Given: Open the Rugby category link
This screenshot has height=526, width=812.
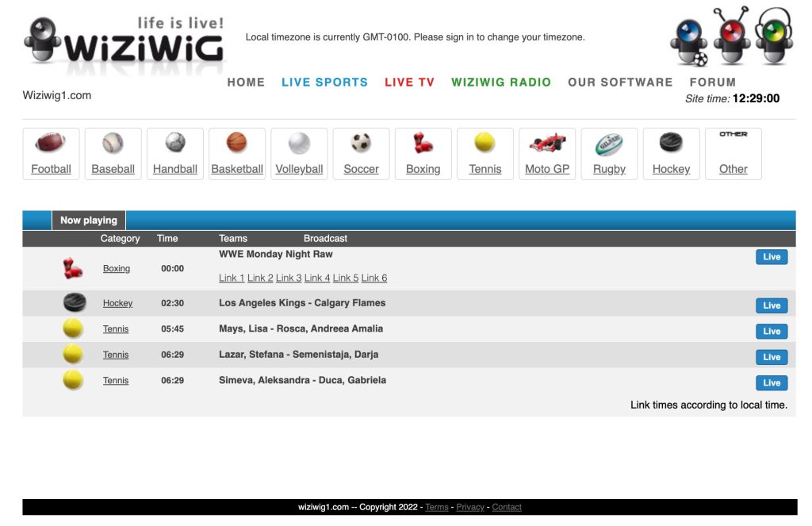Looking at the screenshot, I should 609,169.
